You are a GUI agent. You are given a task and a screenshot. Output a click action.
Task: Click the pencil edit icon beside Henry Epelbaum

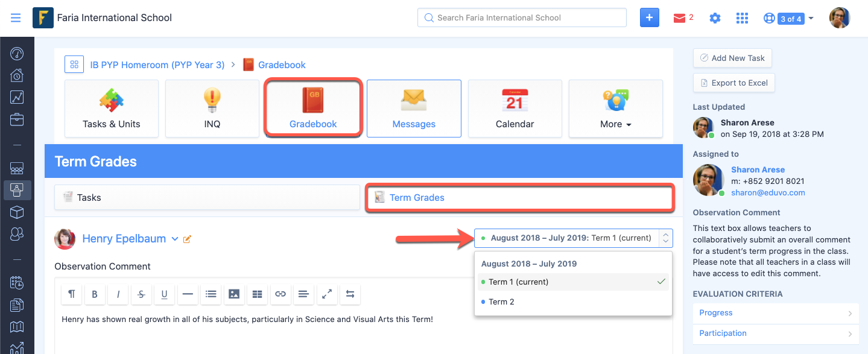pyautogui.click(x=187, y=239)
